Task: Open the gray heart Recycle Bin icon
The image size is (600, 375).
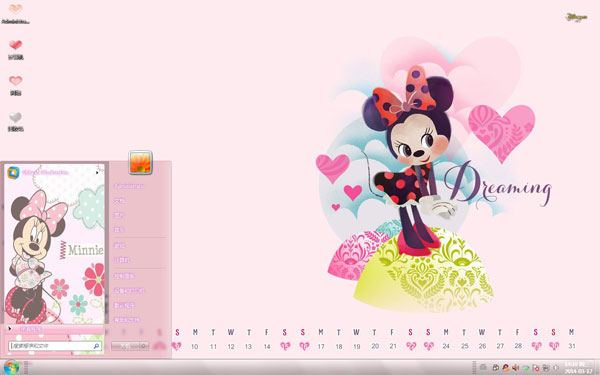Action: pyautogui.click(x=15, y=122)
